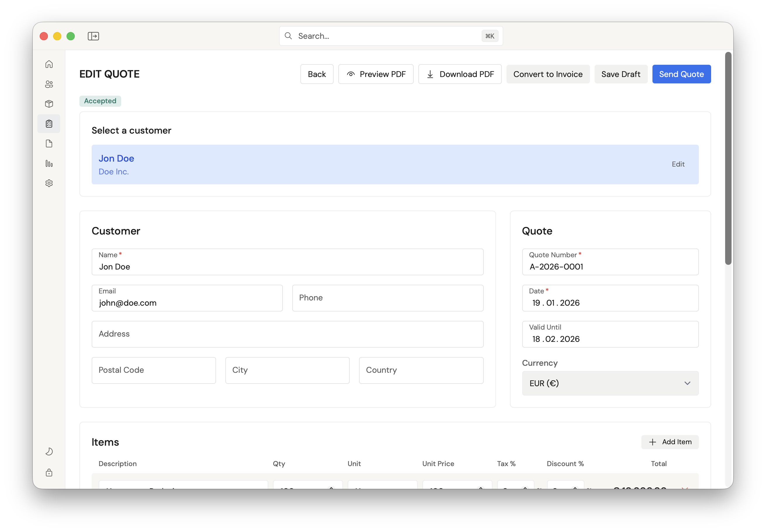Viewport: 766px width, 532px height.
Task: Expand the Currency EUR (€) dropdown
Action: click(610, 383)
